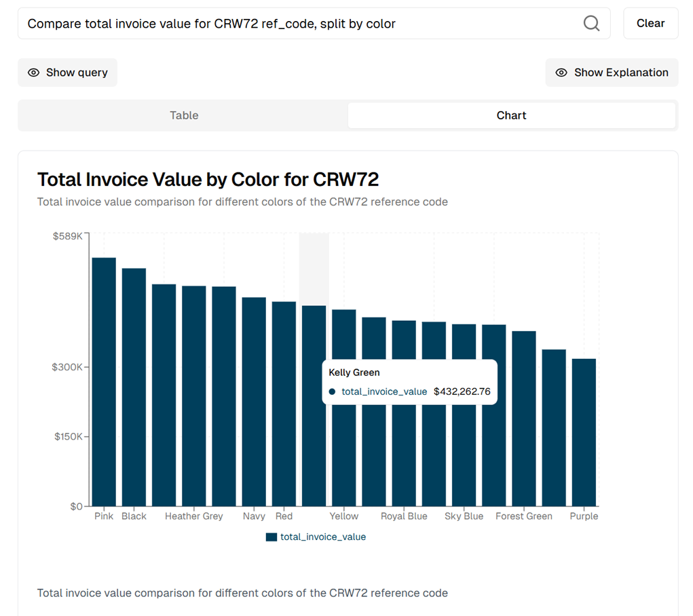Toggle Show query

coord(68,73)
